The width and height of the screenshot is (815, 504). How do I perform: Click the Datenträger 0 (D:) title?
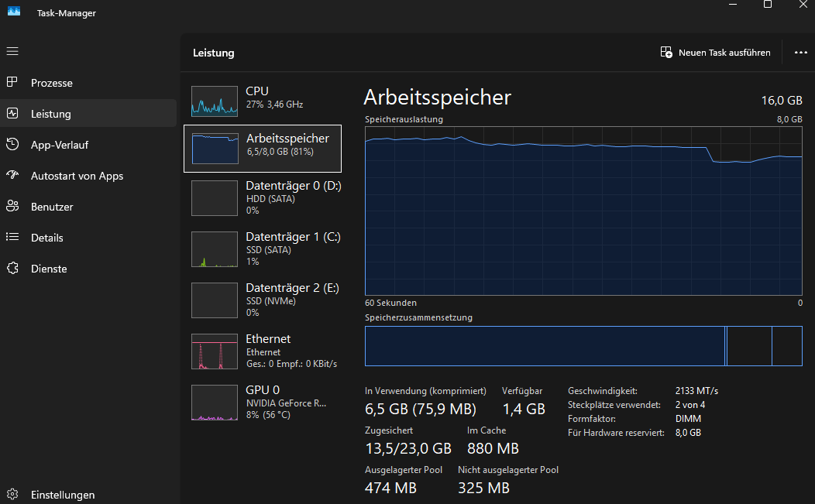(294, 186)
